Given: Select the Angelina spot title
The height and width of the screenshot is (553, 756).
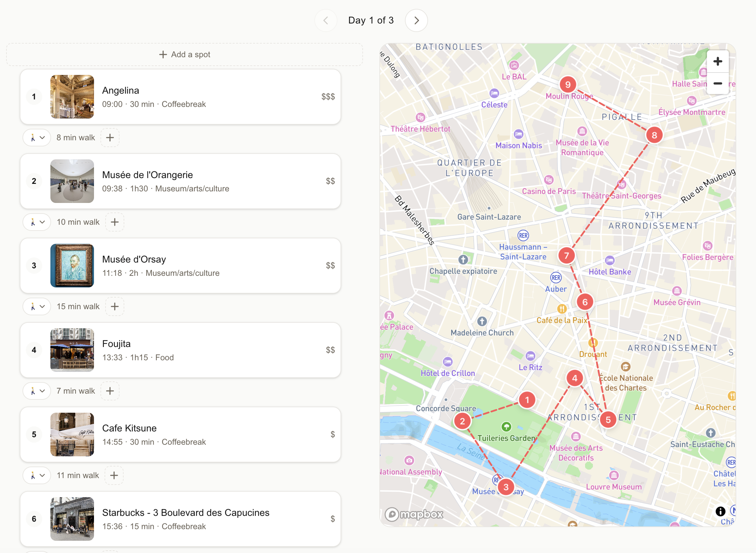Looking at the screenshot, I should coord(121,90).
